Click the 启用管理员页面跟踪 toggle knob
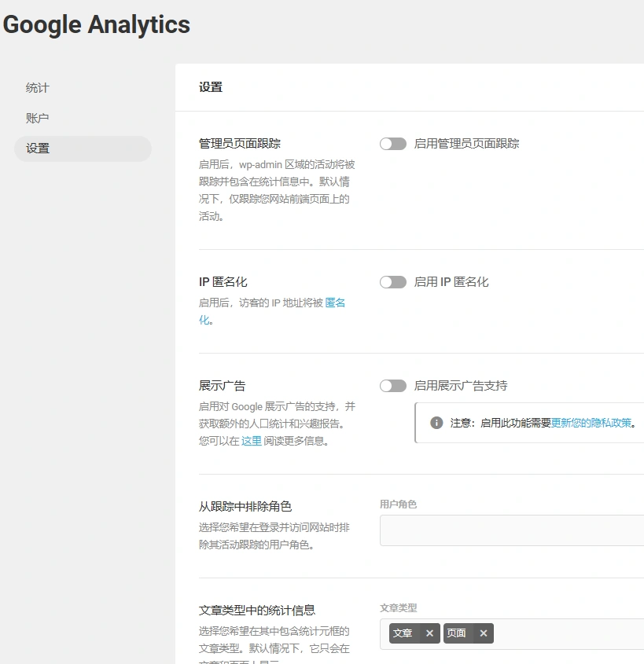644x664 pixels. pyautogui.click(x=387, y=144)
